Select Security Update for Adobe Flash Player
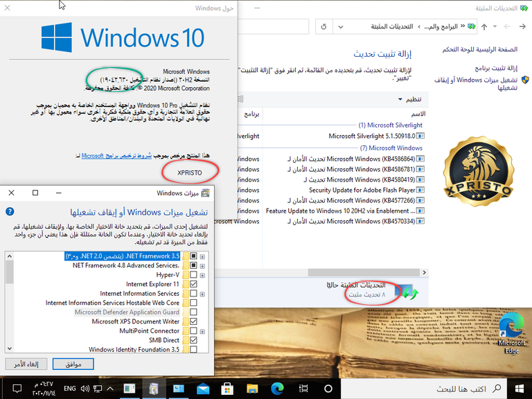This screenshot has width=532, height=399. coord(366,190)
